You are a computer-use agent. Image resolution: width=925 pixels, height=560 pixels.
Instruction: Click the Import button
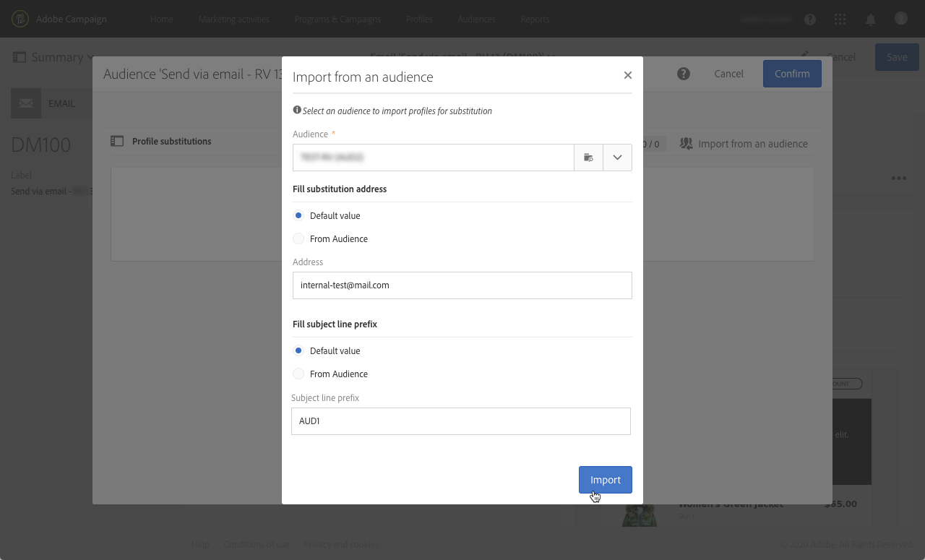tap(605, 480)
